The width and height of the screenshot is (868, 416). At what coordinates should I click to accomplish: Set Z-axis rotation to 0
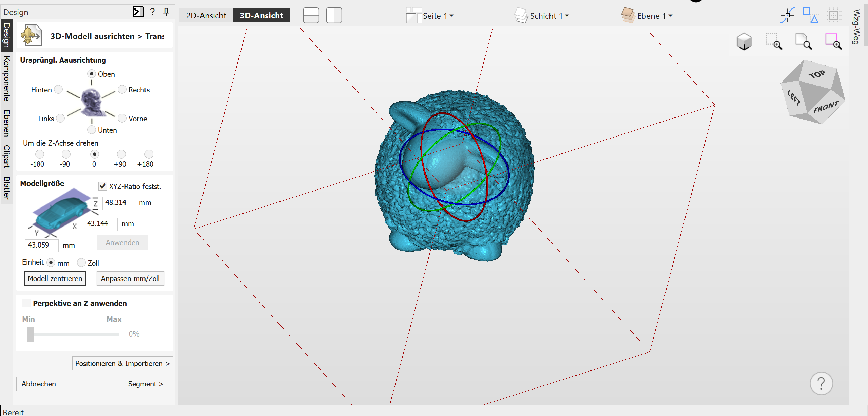tap(95, 154)
